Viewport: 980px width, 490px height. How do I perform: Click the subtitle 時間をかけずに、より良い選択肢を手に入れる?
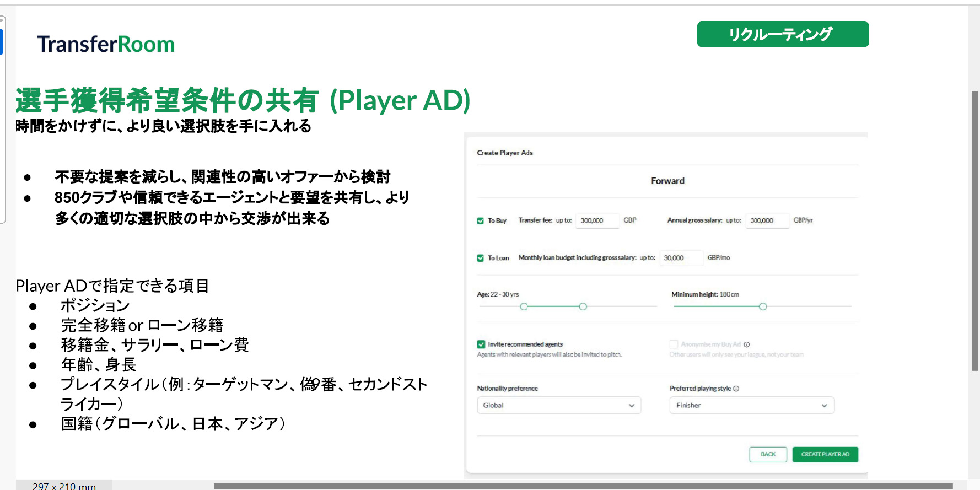pos(163,126)
